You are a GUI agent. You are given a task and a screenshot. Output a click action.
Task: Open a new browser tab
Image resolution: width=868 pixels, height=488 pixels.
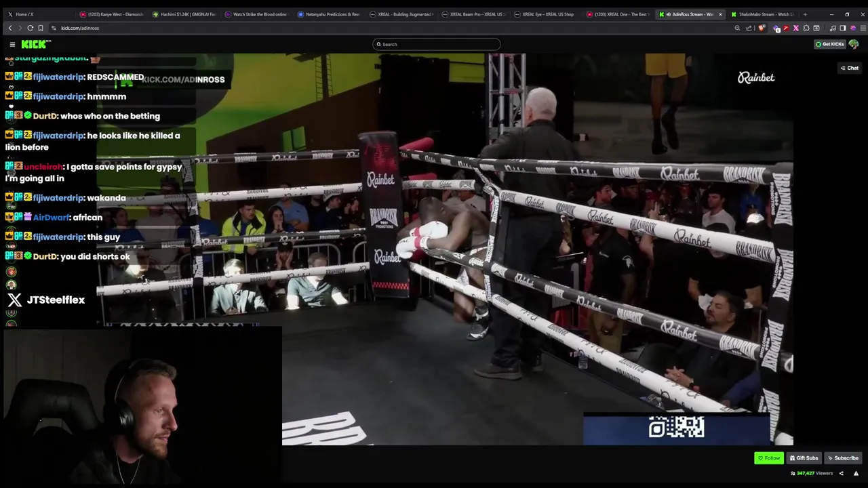pyautogui.click(x=805, y=14)
